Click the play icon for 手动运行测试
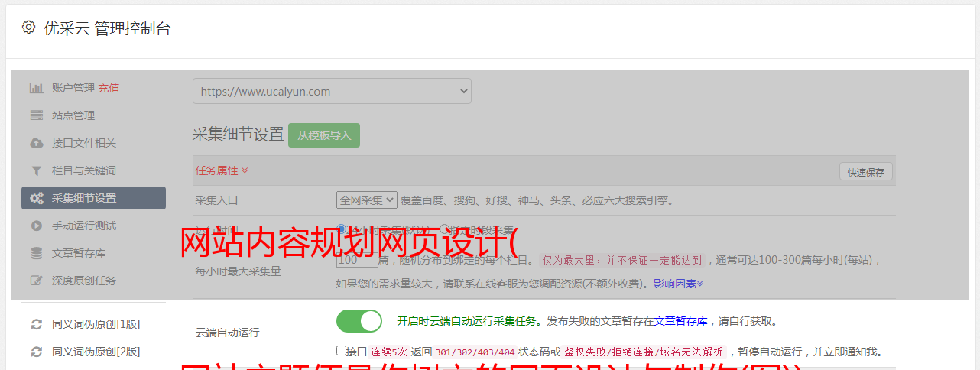 click(x=36, y=226)
